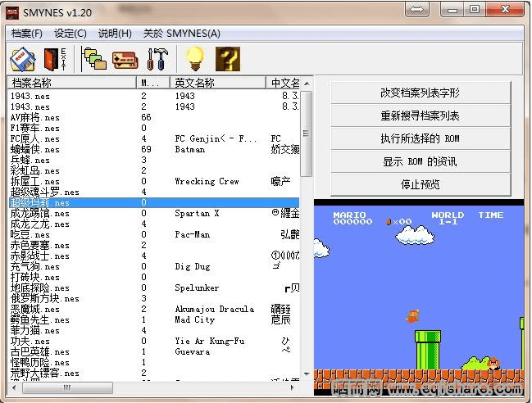Open the hammer and screwdriver tools icon
532x403 pixels.
(157, 59)
